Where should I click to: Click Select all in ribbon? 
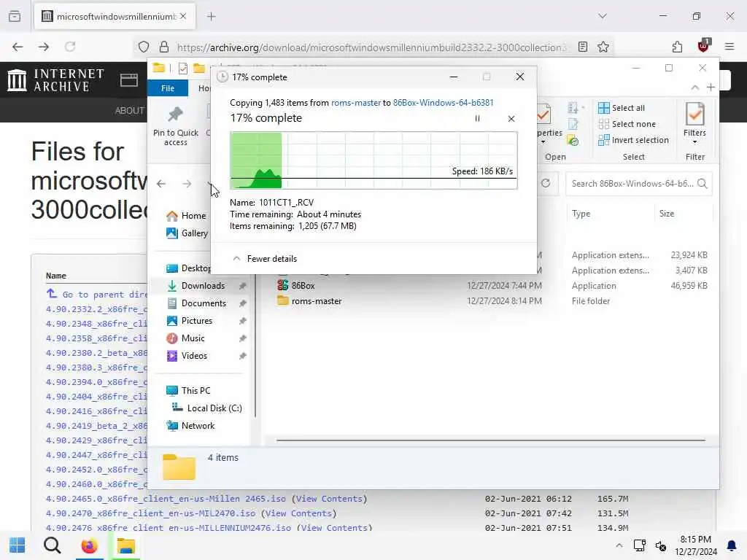point(622,108)
